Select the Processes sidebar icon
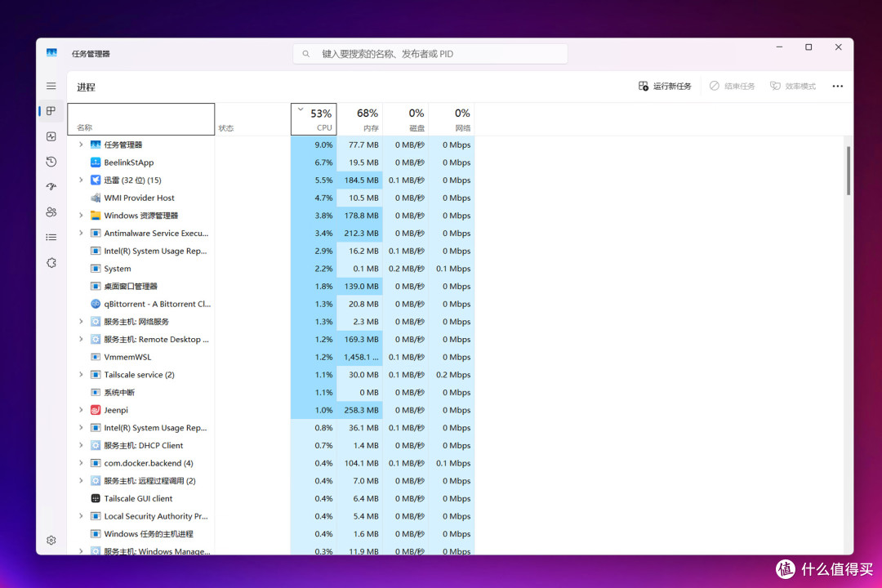Image resolution: width=882 pixels, height=588 pixels. click(51, 111)
